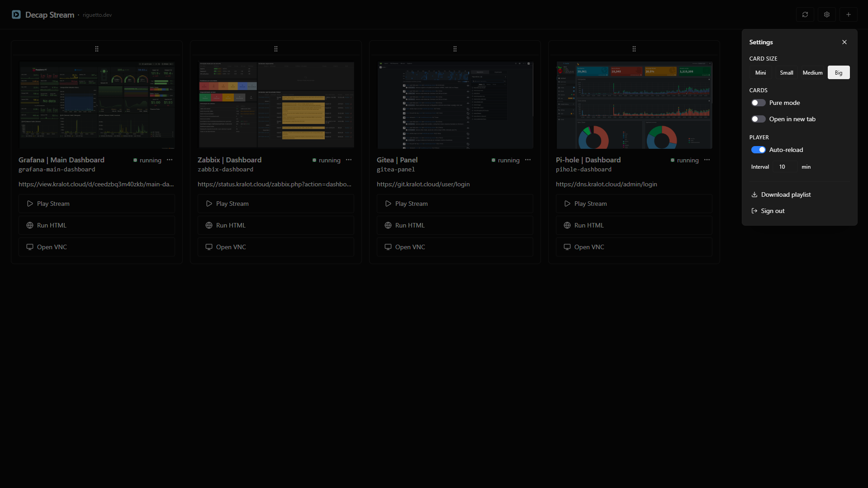Enable Pure mode
The width and height of the screenshot is (868, 488).
click(758, 103)
